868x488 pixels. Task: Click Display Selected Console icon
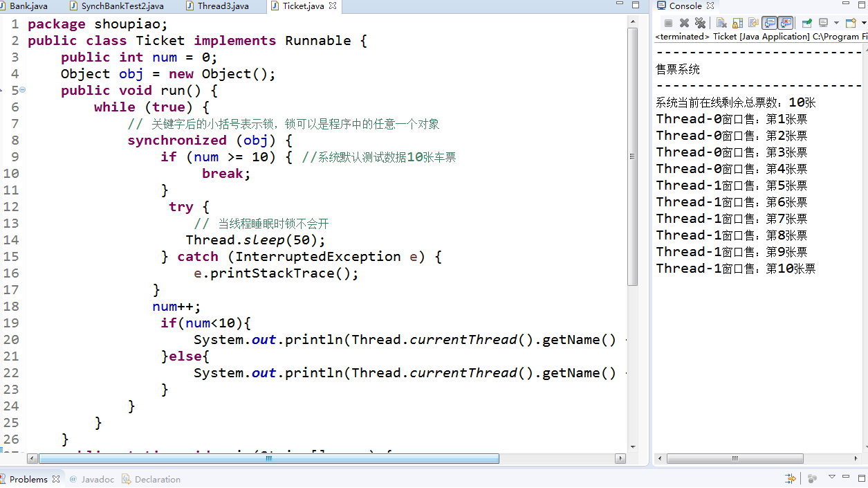click(823, 23)
